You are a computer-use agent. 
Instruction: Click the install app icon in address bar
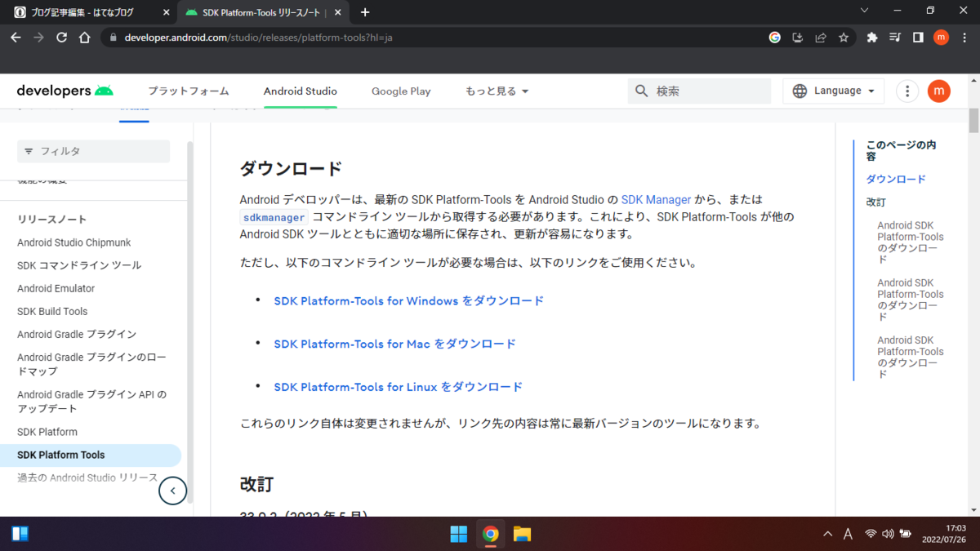coord(798,38)
